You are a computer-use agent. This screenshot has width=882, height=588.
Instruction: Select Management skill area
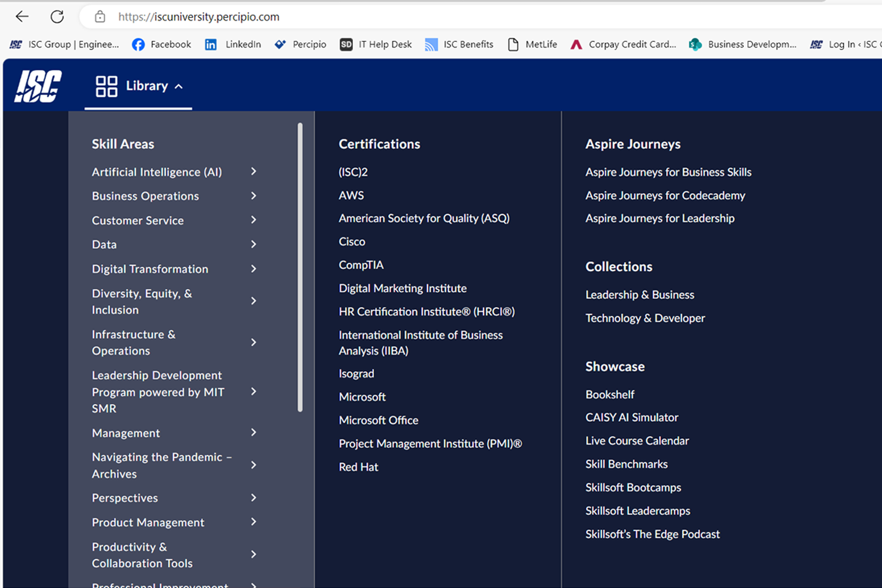click(x=126, y=433)
